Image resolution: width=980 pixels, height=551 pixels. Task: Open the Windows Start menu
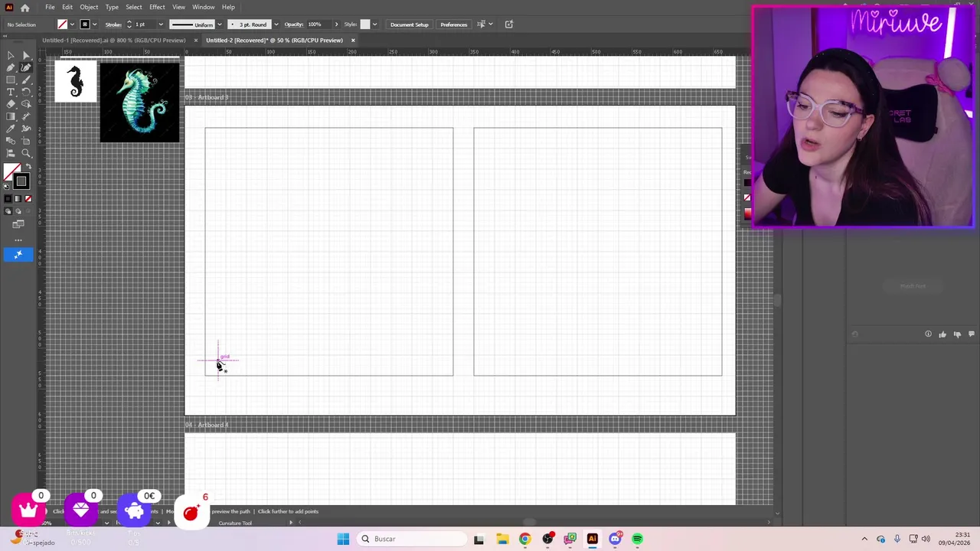(343, 539)
